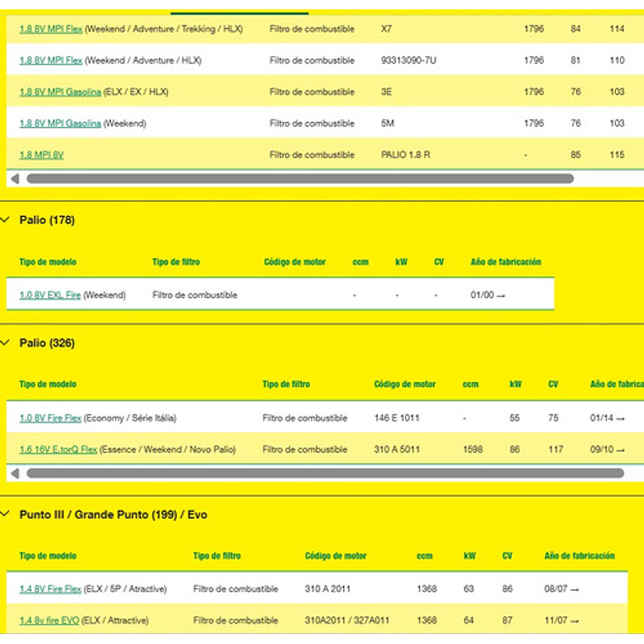This screenshot has height=644, width=644.
Task: Click Año de fabricación header in Punto table
Action: 579,556
